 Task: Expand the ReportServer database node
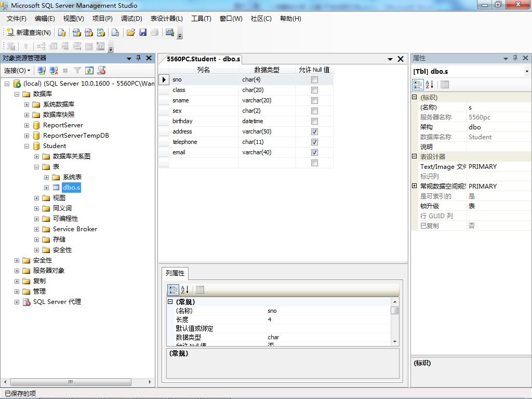(26, 125)
